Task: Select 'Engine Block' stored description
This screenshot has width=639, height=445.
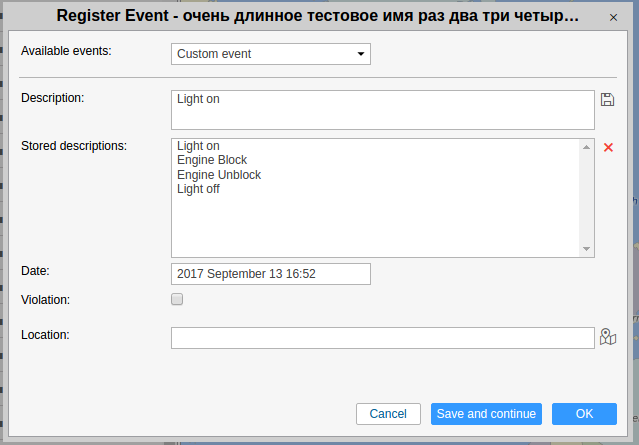Action: point(212,160)
